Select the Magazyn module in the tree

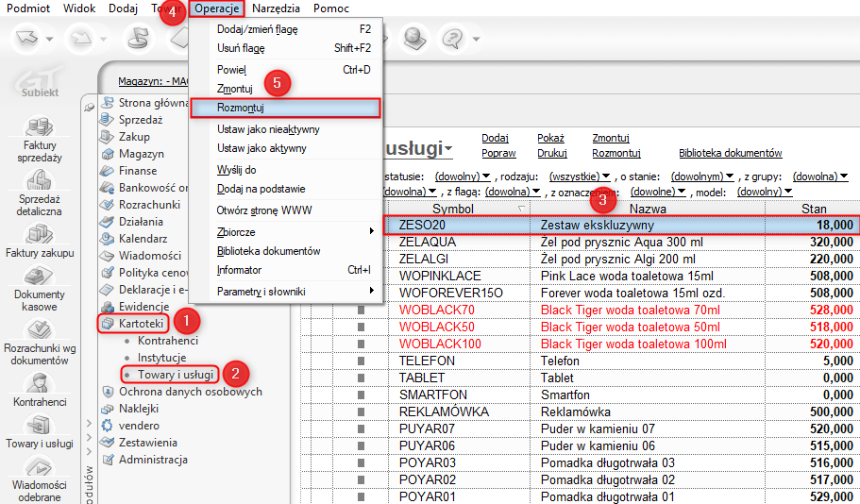(x=142, y=154)
